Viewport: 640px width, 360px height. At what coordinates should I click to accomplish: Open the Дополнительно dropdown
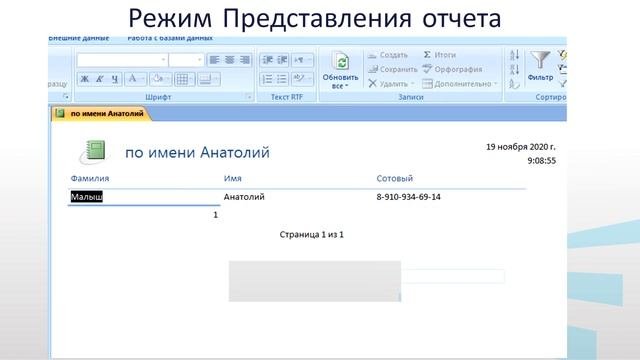click(460, 84)
